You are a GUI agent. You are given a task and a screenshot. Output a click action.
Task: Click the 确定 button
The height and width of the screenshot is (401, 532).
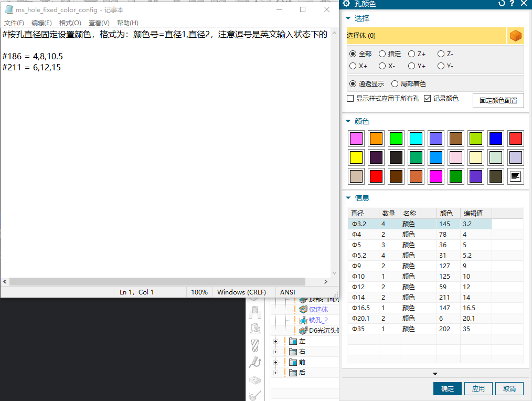click(x=447, y=389)
